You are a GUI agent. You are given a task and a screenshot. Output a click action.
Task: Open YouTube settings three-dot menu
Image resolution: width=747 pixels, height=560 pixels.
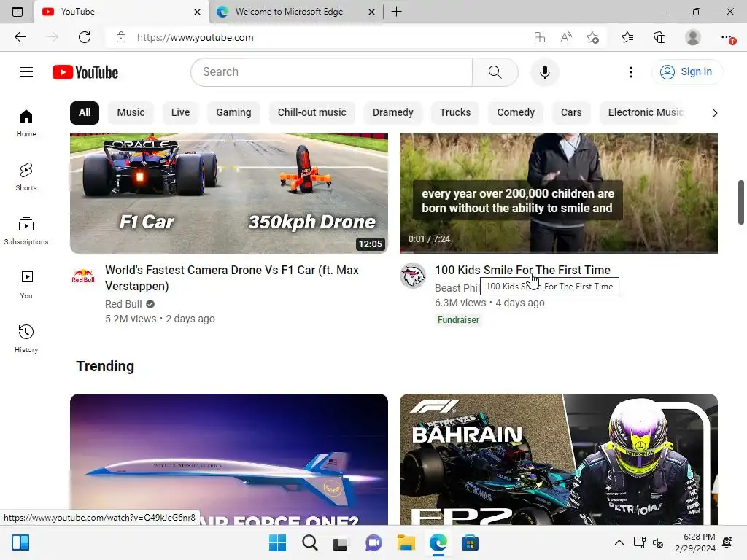point(631,72)
